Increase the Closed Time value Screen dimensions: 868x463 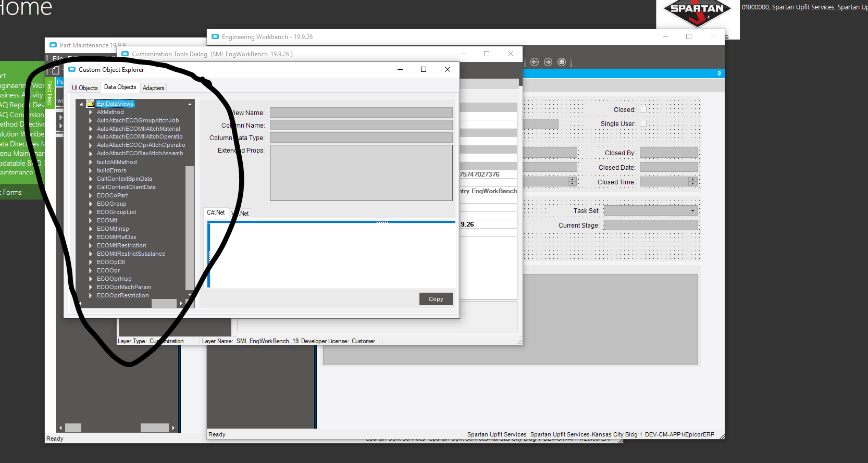coord(692,180)
